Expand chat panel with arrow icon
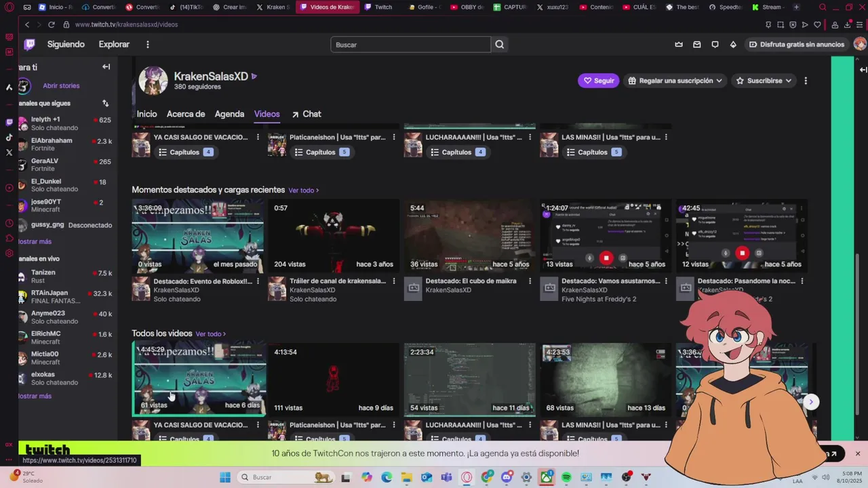The height and width of the screenshot is (488, 868). click(863, 70)
